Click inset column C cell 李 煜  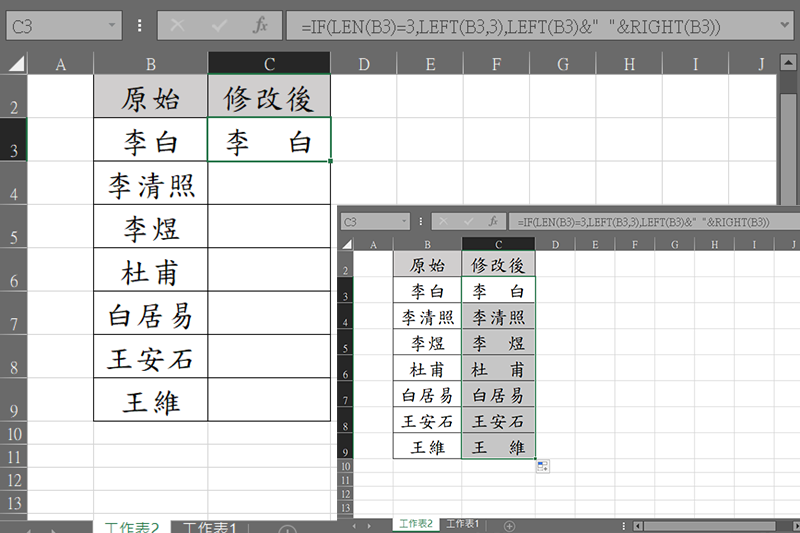tap(498, 342)
